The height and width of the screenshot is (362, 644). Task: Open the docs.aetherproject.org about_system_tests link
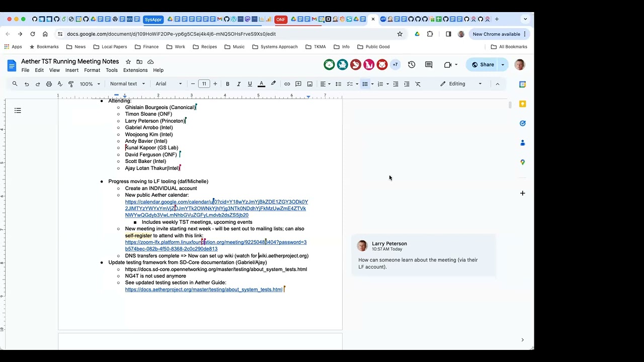click(204, 290)
